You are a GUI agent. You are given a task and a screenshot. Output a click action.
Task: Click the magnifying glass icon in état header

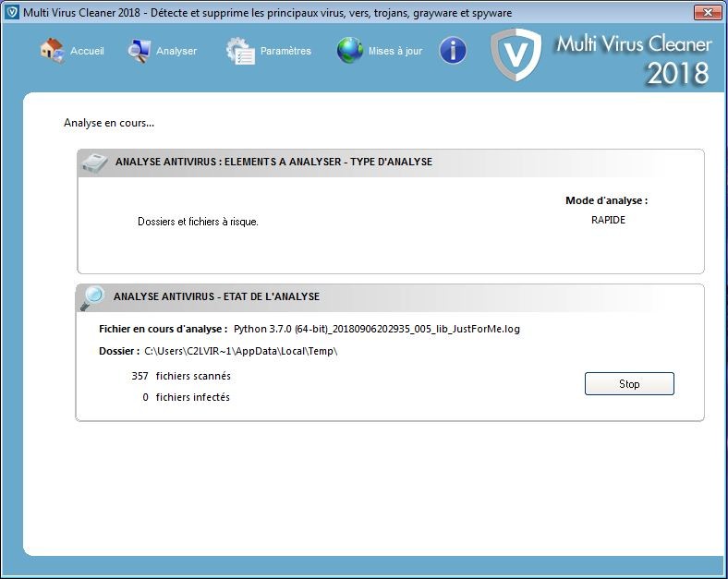92,298
